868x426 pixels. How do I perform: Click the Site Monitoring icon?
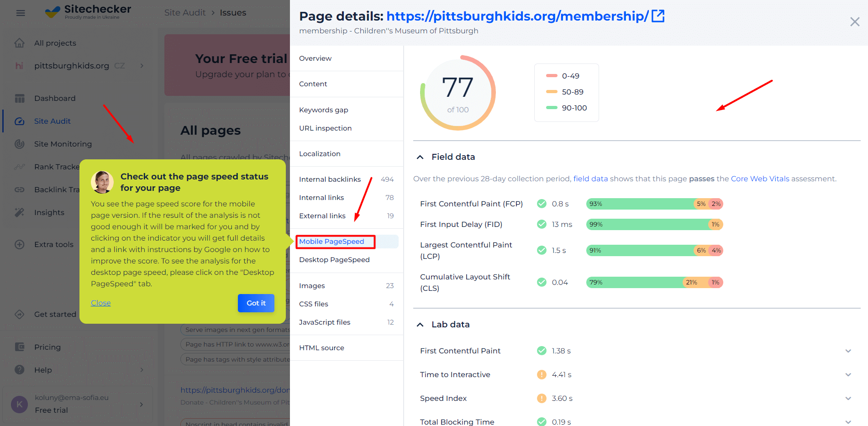pyautogui.click(x=20, y=144)
